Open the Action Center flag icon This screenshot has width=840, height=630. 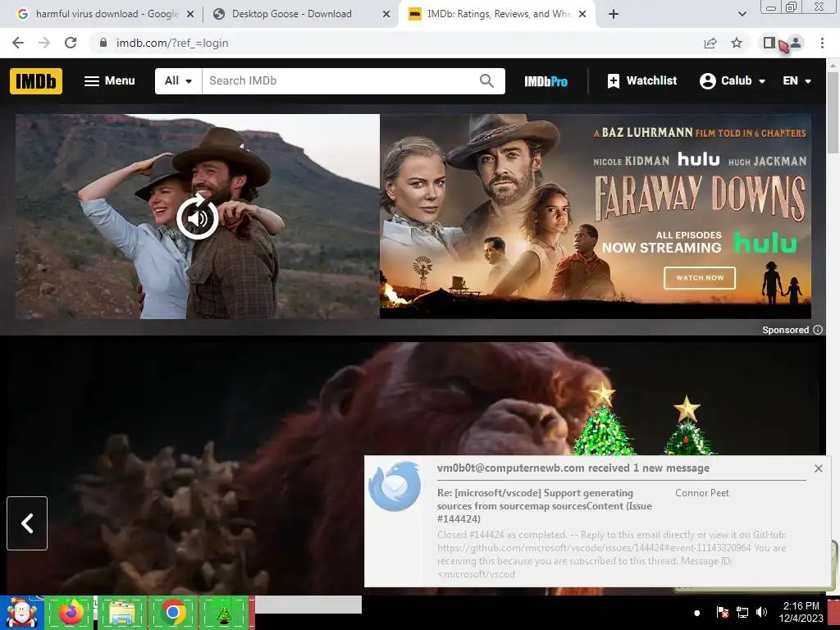pyautogui.click(x=722, y=612)
